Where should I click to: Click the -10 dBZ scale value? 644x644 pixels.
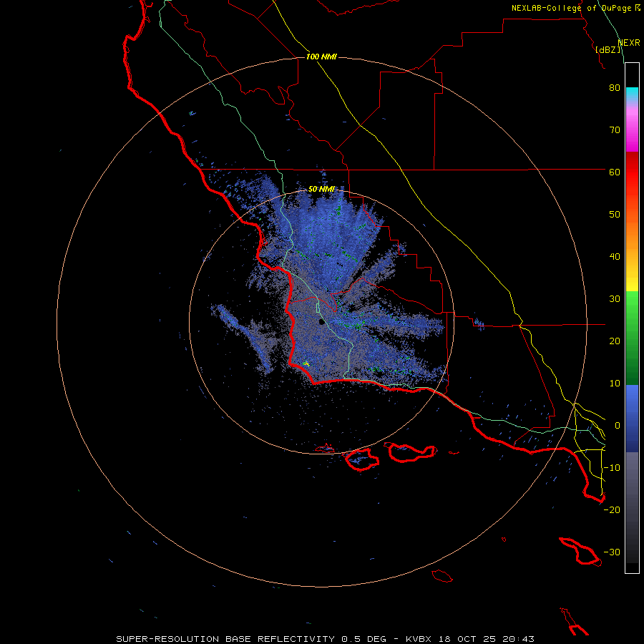612,468
